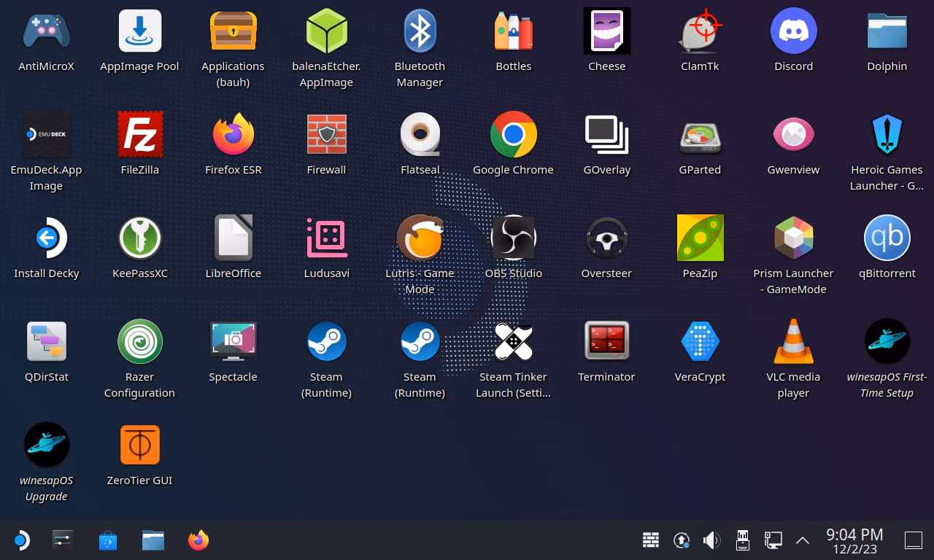Launch Flatseal from the desktop
934x560 pixels.
pos(420,134)
